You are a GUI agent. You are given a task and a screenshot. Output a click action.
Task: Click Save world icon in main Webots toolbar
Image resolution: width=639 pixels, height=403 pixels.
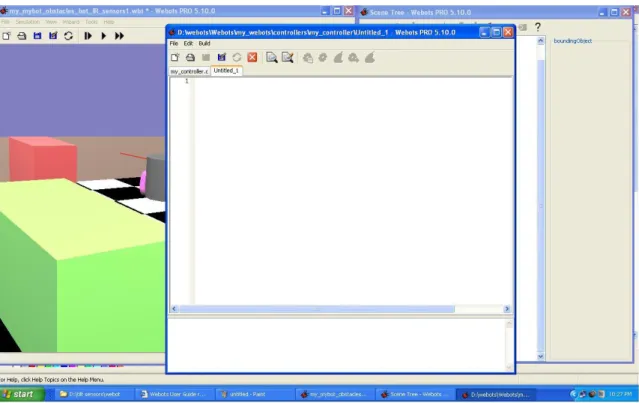(37, 36)
